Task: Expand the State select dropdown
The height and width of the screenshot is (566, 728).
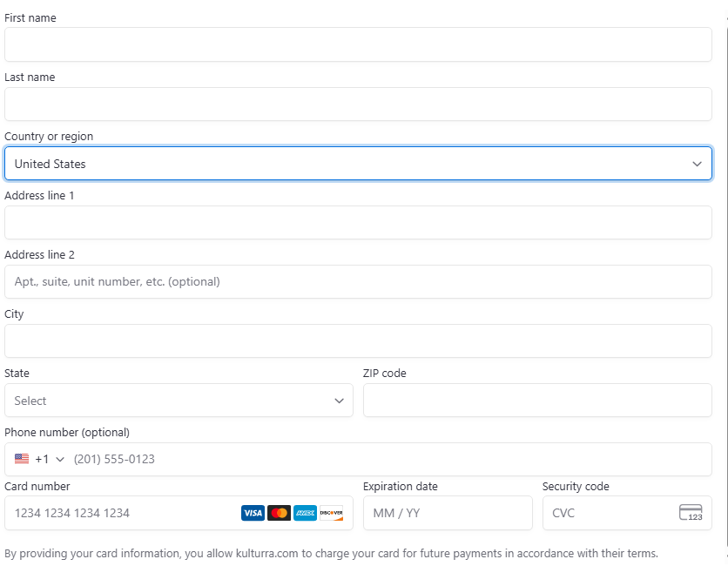Action: 179,401
